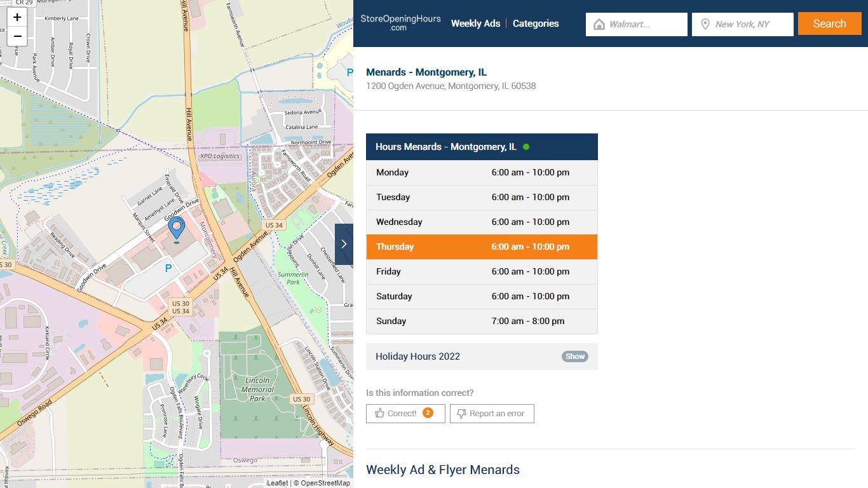Screen dimensions: 868x488
Task: Click the location pin icon in the search box
Action: 705,24
